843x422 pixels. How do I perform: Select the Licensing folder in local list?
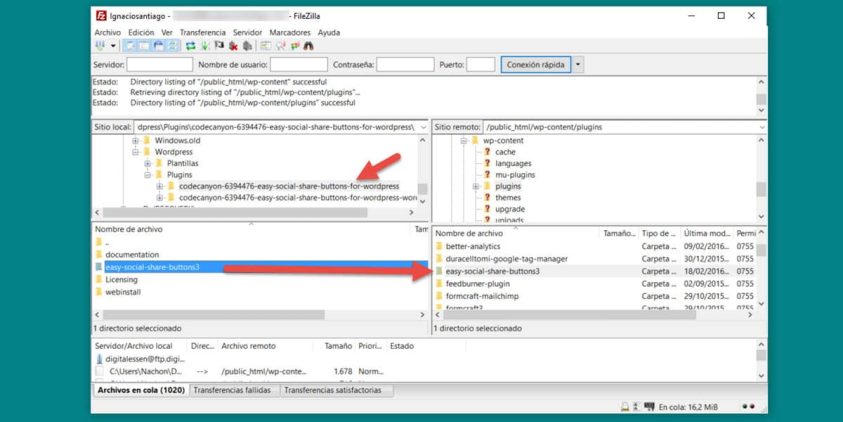(x=122, y=280)
